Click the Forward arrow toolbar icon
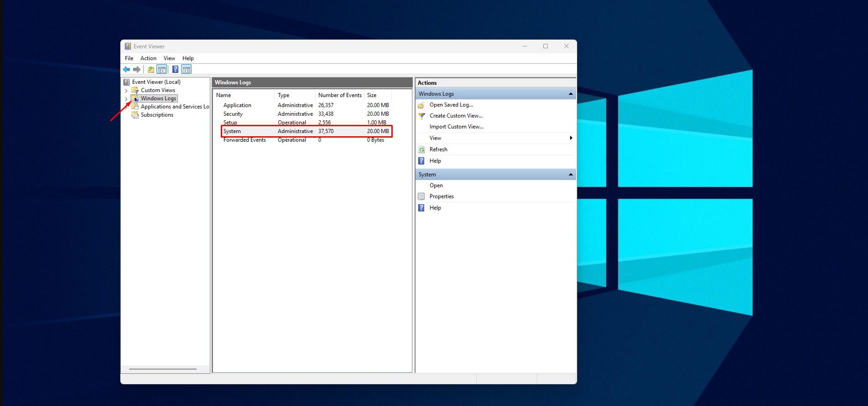868x406 pixels. click(x=137, y=69)
